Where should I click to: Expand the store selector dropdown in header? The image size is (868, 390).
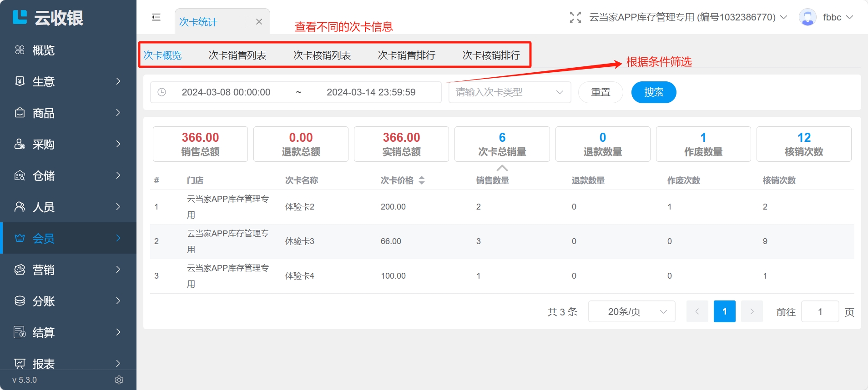783,17
